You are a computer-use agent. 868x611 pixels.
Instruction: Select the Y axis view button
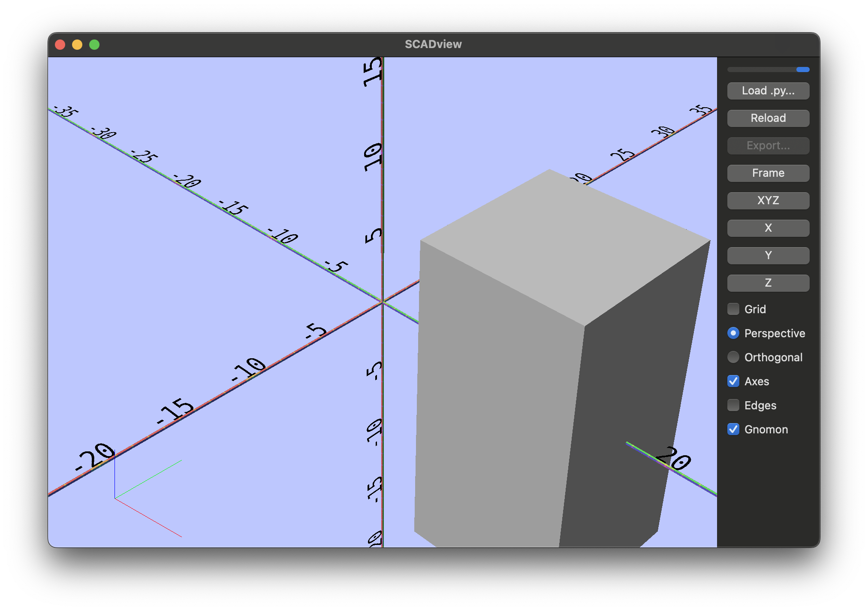point(768,256)
